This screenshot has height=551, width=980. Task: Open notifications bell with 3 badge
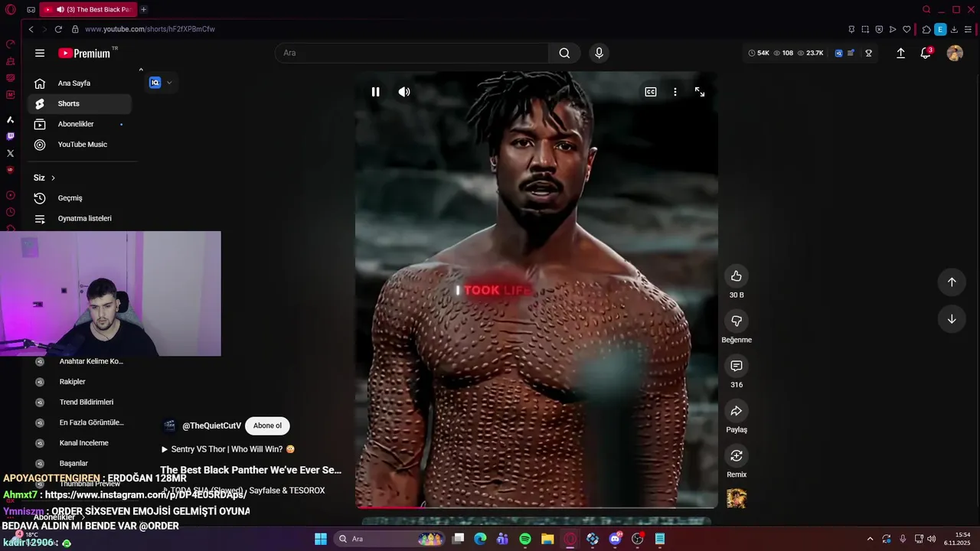click(926, 53)
